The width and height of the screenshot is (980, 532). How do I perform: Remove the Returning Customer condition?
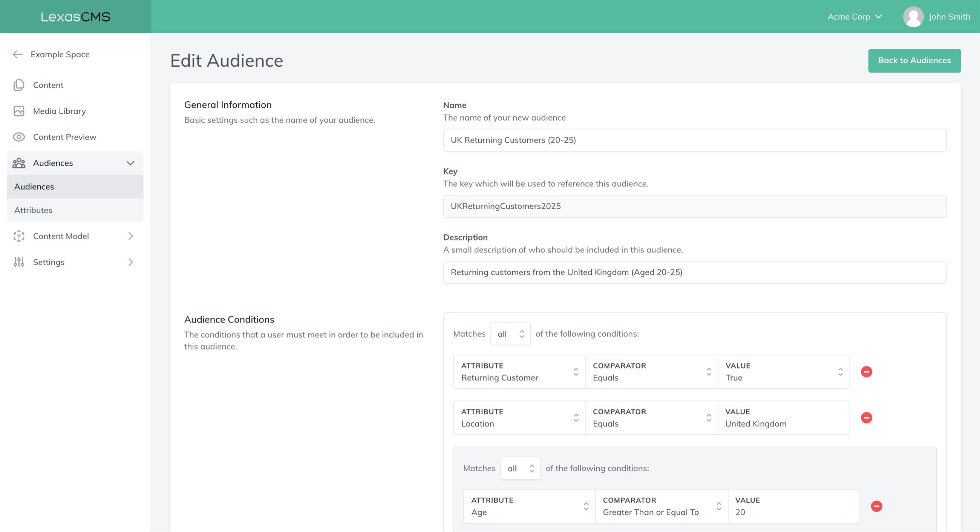point(866,371)
